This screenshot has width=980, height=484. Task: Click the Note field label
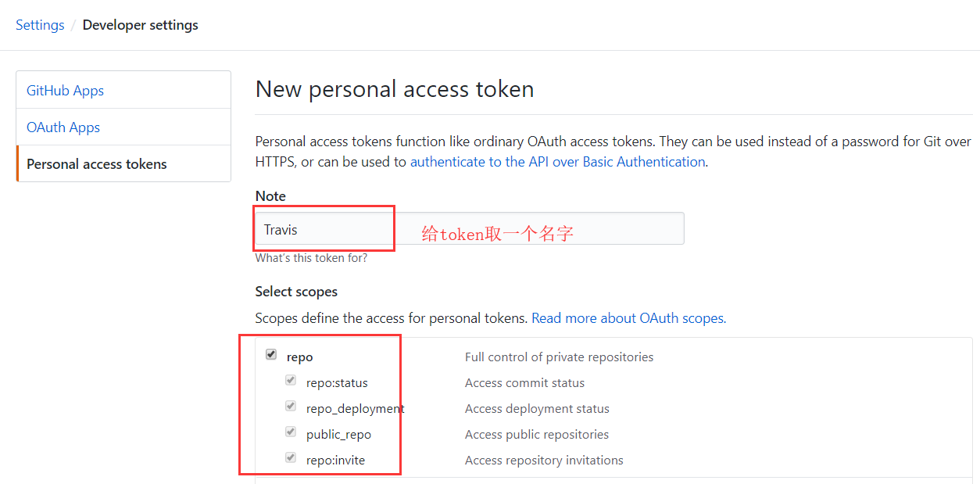pyautogui.click(x=270, y=196)
